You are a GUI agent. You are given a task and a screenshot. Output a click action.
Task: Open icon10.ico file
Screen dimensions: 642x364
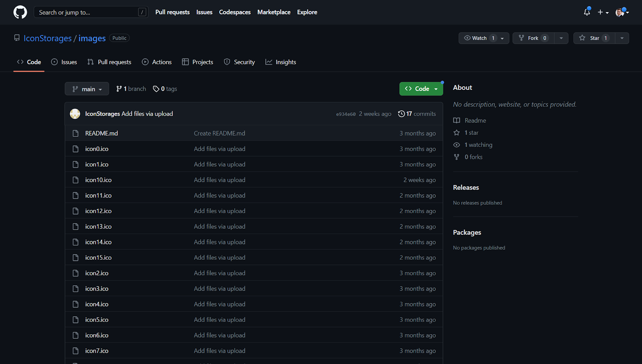[98, 180]
